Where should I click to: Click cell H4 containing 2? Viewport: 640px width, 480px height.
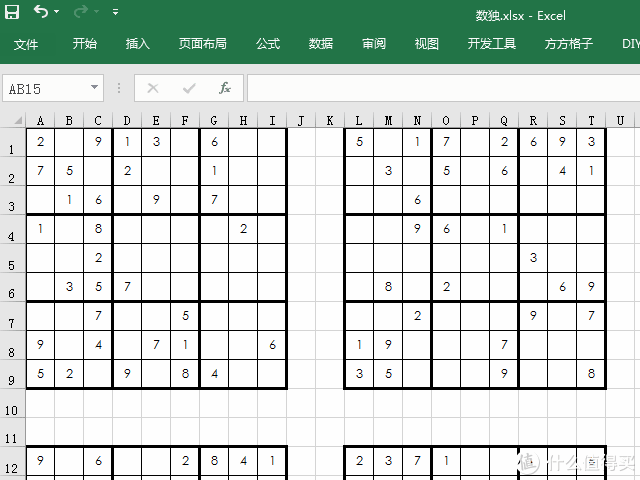pyautogui.click(x=243, y=229)
